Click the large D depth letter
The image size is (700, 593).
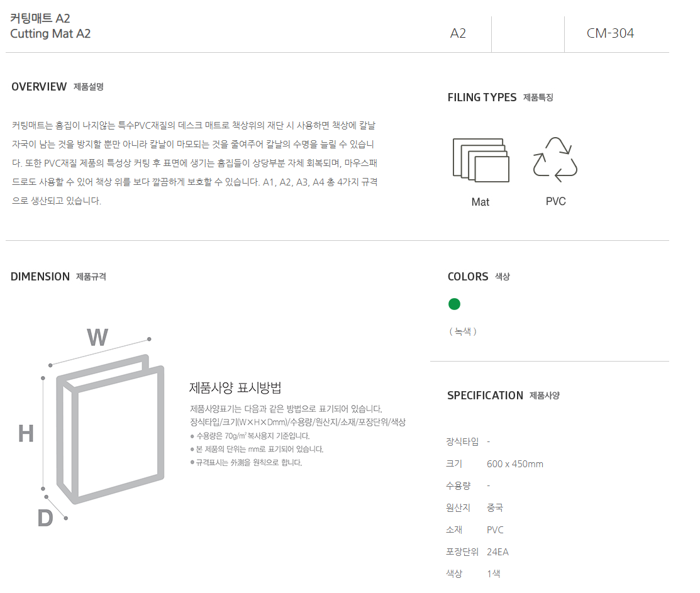pos(45,518)
